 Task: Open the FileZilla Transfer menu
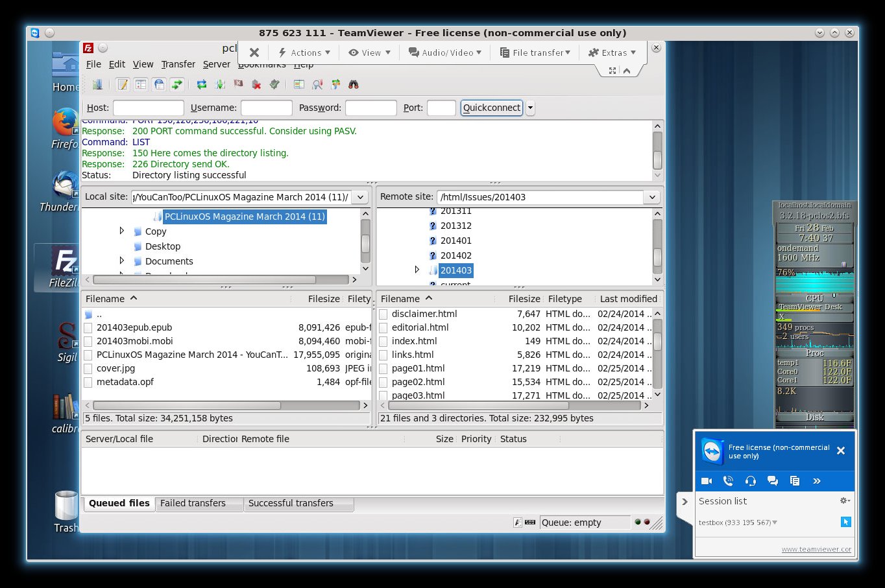pos(178,64)
